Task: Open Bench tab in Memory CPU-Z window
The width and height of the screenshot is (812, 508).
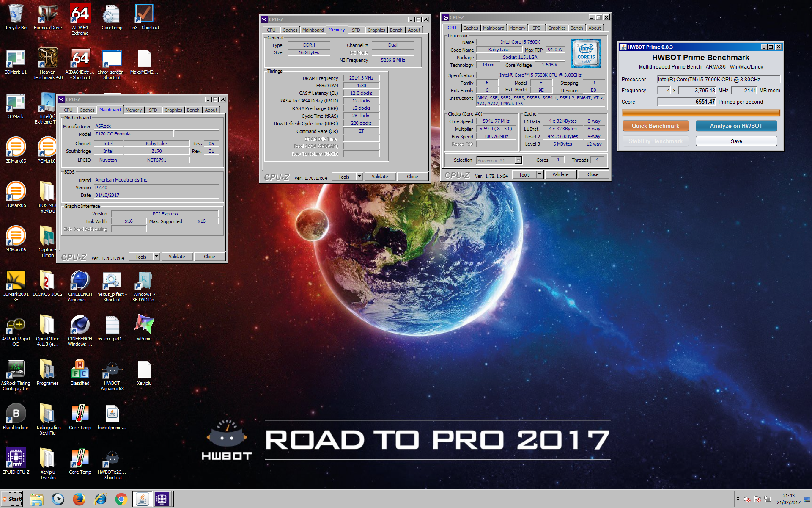Action: pyautogui.click(x=396, y=30)
